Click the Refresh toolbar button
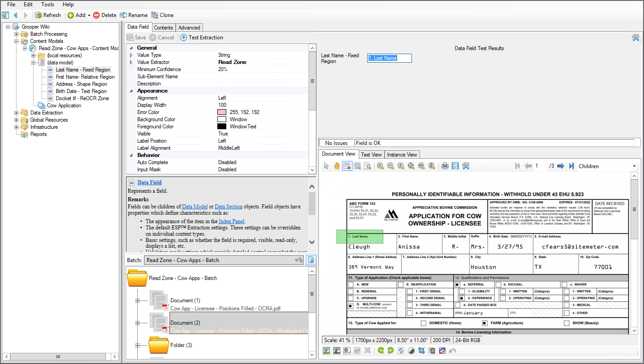This screenshot has width=644, height=364. click(x=48, y=15)
